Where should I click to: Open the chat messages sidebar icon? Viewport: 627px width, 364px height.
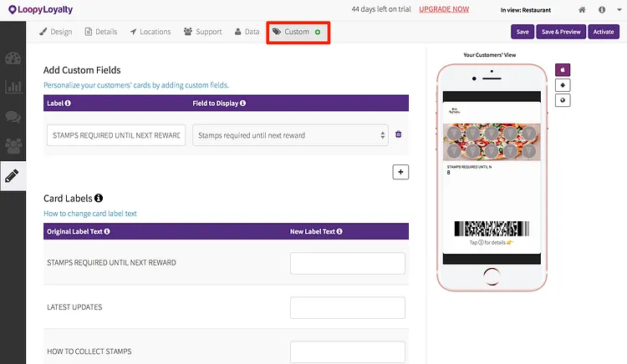[13, 117]
